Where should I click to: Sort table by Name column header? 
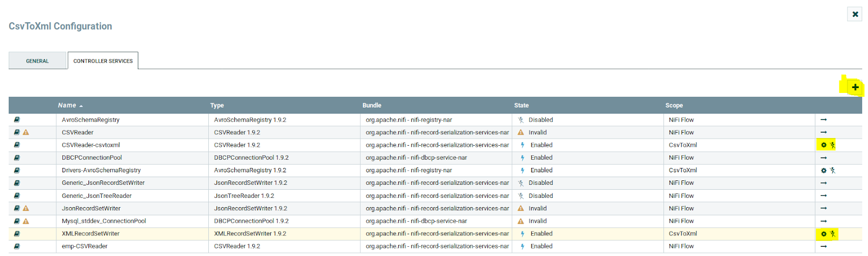(67, 105)
